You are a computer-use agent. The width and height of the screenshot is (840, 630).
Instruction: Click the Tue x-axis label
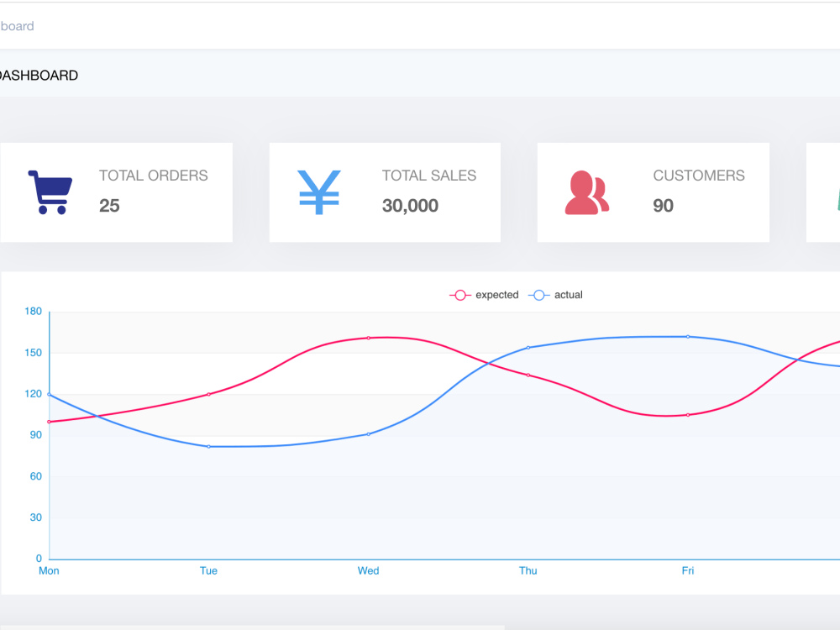[x=208, y=571]
